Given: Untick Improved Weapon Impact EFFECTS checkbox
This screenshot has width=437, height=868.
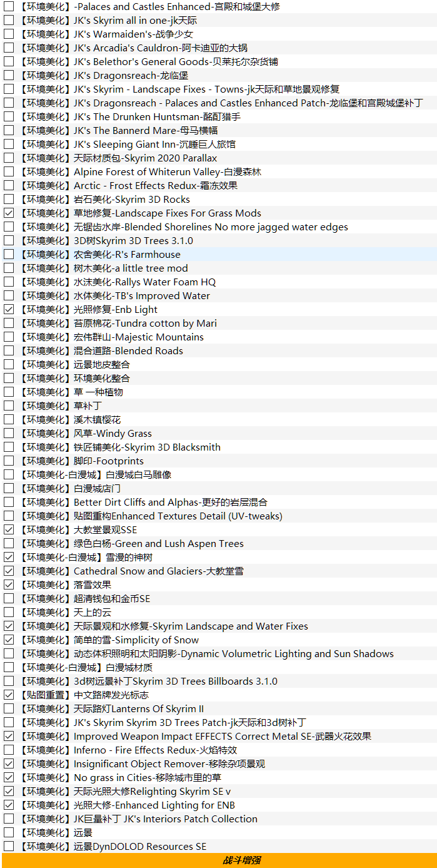Looking at the screenshot, I should pos(9,736).
